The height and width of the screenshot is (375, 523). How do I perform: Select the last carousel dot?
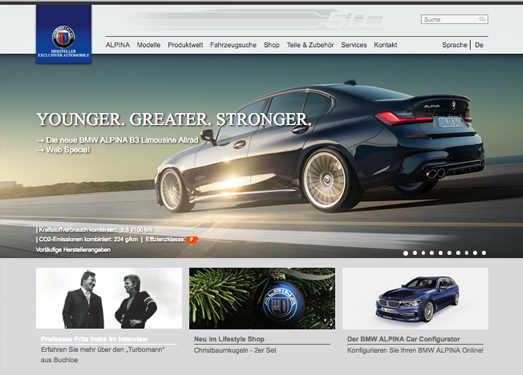coord(484,253)
